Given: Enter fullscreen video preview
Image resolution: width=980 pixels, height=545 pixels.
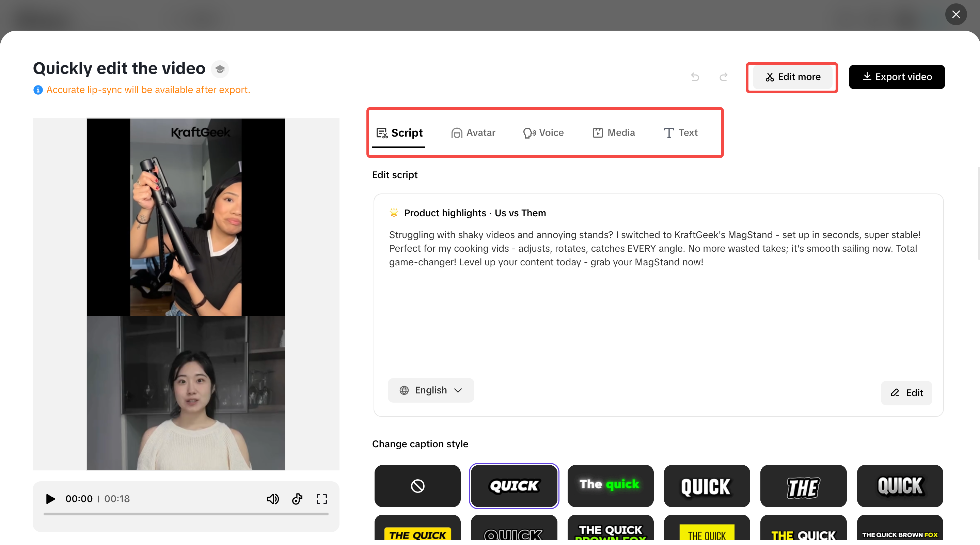Looking at the screenshot, I should (x=321, y=499).
